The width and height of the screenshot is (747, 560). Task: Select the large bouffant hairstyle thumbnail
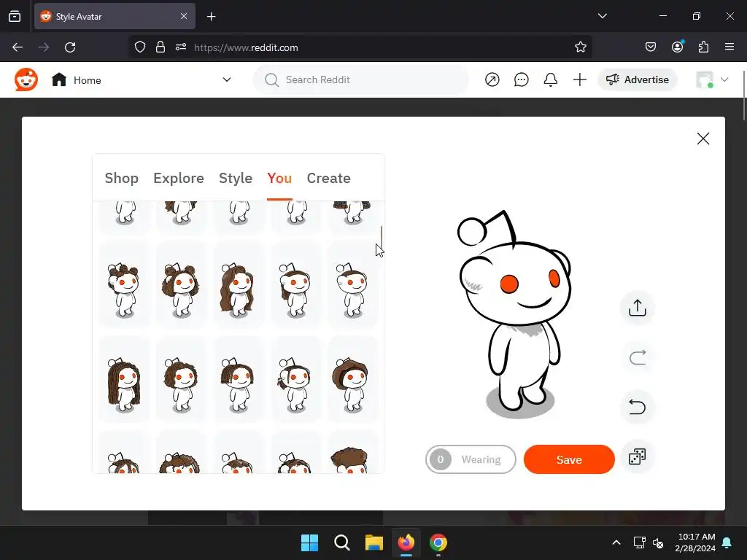click(x=353, y=379)
